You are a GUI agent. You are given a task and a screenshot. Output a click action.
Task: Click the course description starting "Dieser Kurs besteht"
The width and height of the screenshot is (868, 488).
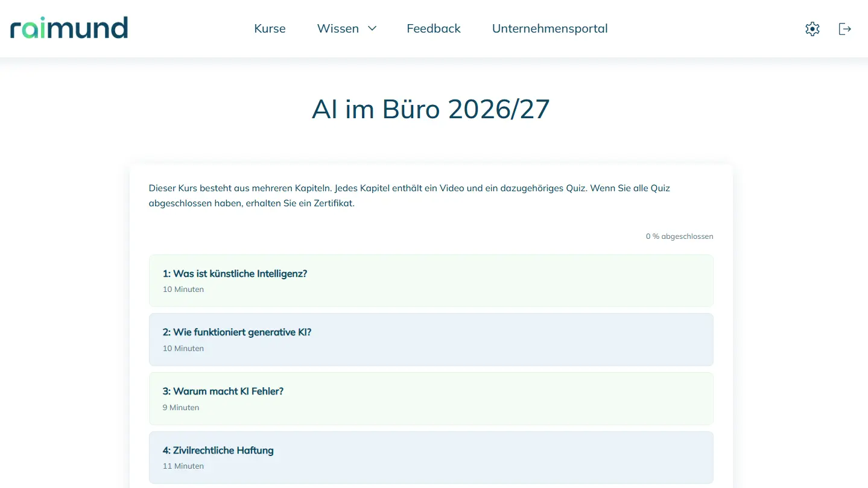click(x=410, y=195)
